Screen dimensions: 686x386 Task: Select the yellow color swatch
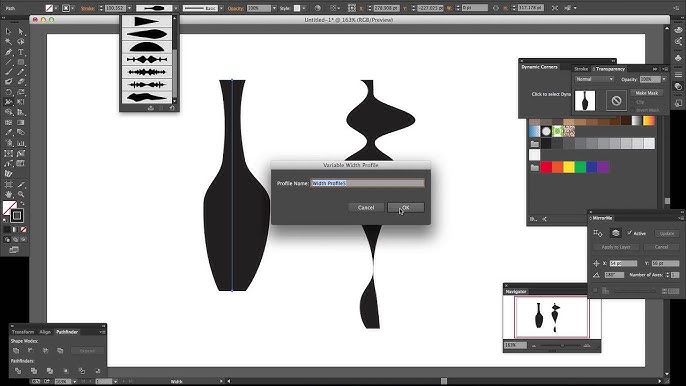(569, 167)
